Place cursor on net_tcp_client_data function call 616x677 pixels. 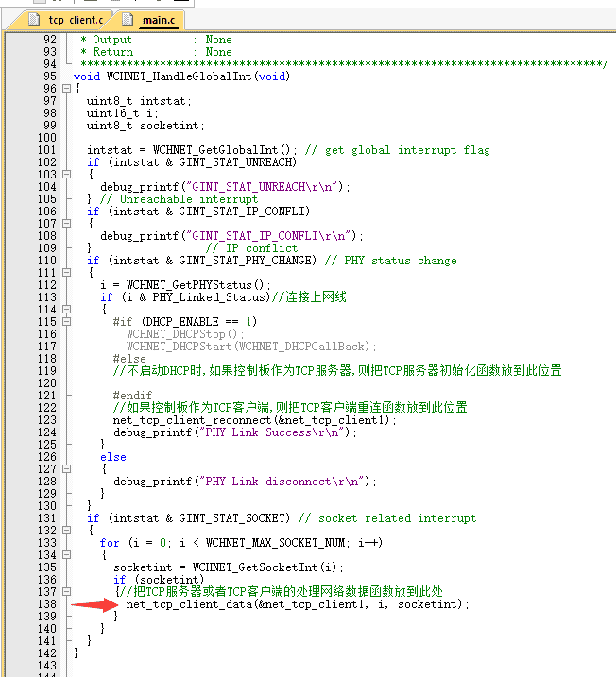pyautogui.click(x=189, y=604)
